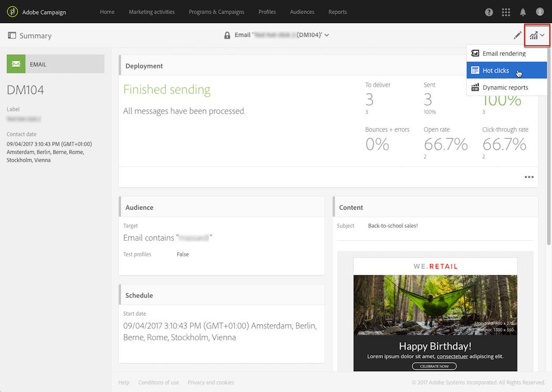Open the notifications bell icon
Image resolution: width=552 pixels, height=392 pixels.
[x=523, y=12]
